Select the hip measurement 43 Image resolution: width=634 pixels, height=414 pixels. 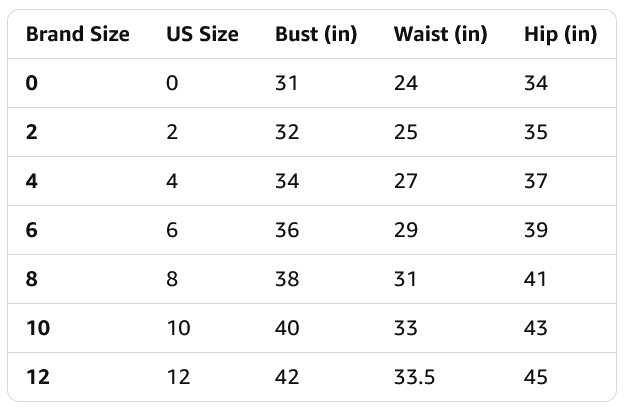[536, 328]
